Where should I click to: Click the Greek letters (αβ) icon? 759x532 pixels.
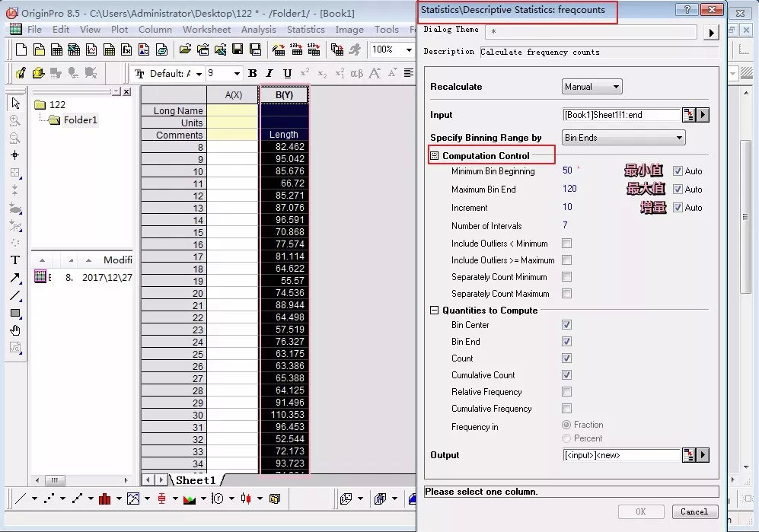(356, 74)
